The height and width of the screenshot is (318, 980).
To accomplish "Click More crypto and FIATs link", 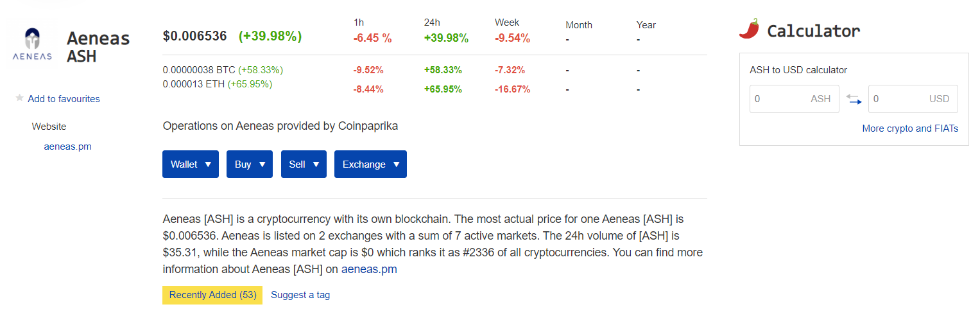I will [x=909, y=128].
